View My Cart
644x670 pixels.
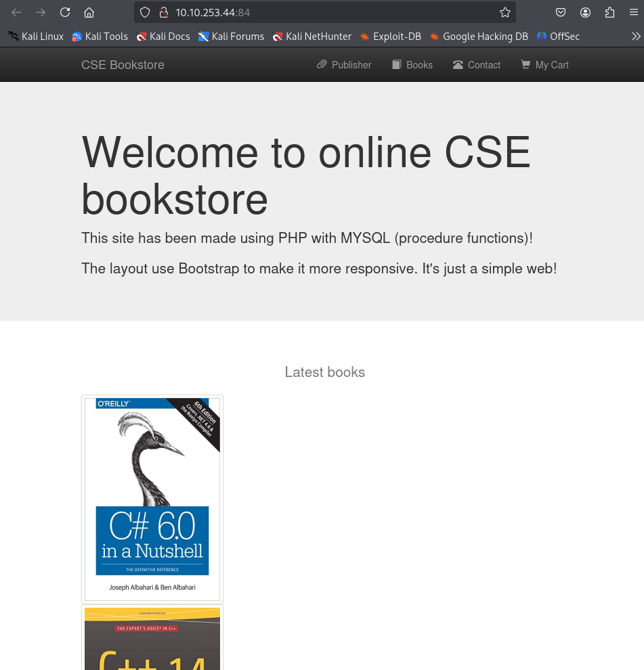[544, 65]
